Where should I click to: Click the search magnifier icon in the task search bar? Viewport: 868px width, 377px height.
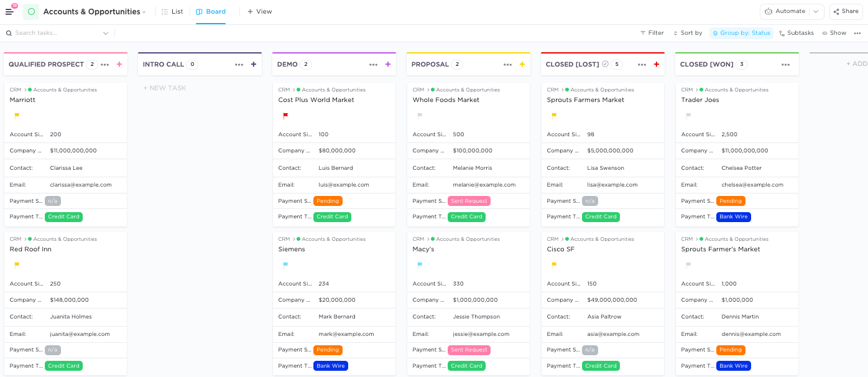[x=8, y=32]
